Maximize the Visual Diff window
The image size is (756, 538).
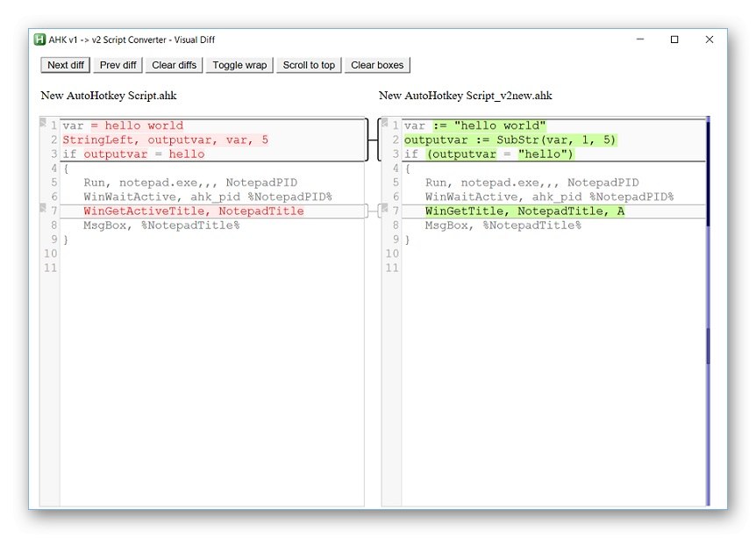674,39
